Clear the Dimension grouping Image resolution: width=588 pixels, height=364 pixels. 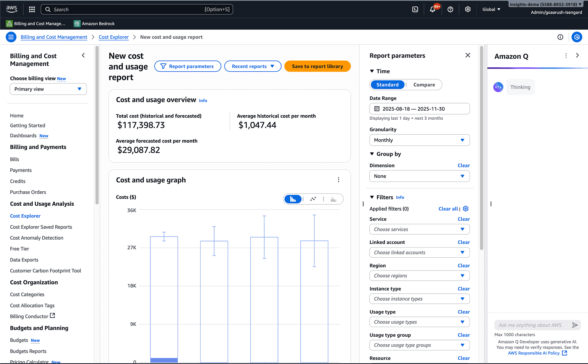coord(464,165)
